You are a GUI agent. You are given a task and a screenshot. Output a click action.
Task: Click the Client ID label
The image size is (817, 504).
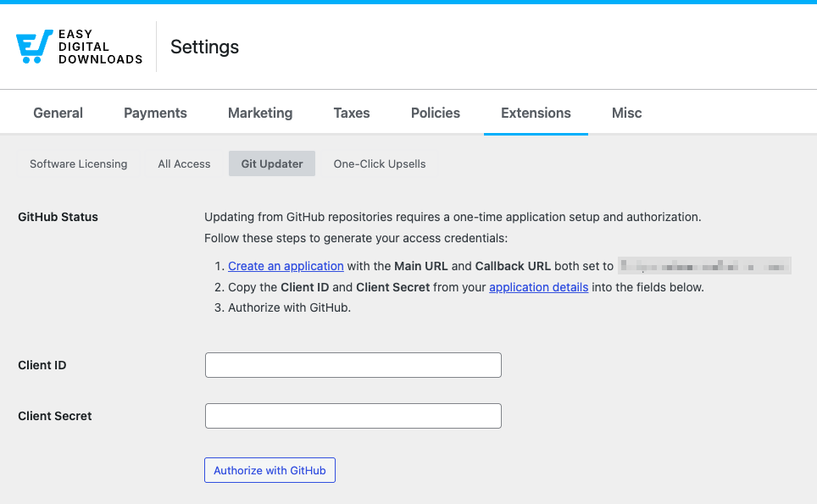pos(42,365)
